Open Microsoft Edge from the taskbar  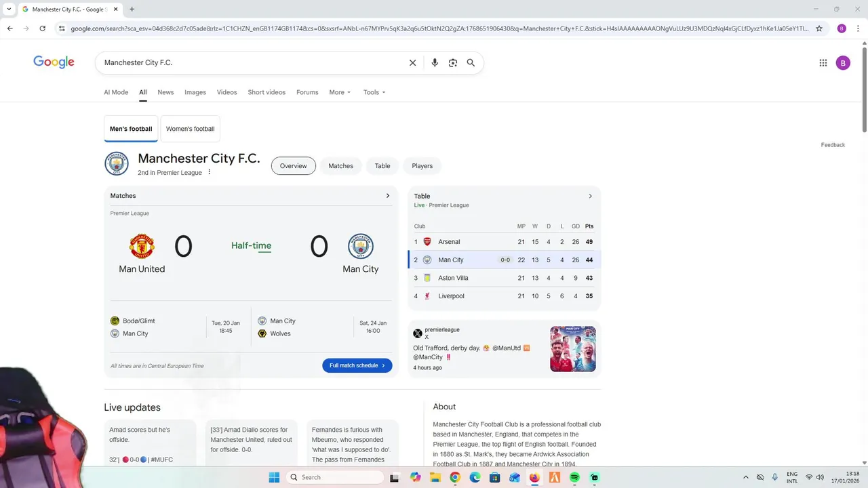(475, 477)
